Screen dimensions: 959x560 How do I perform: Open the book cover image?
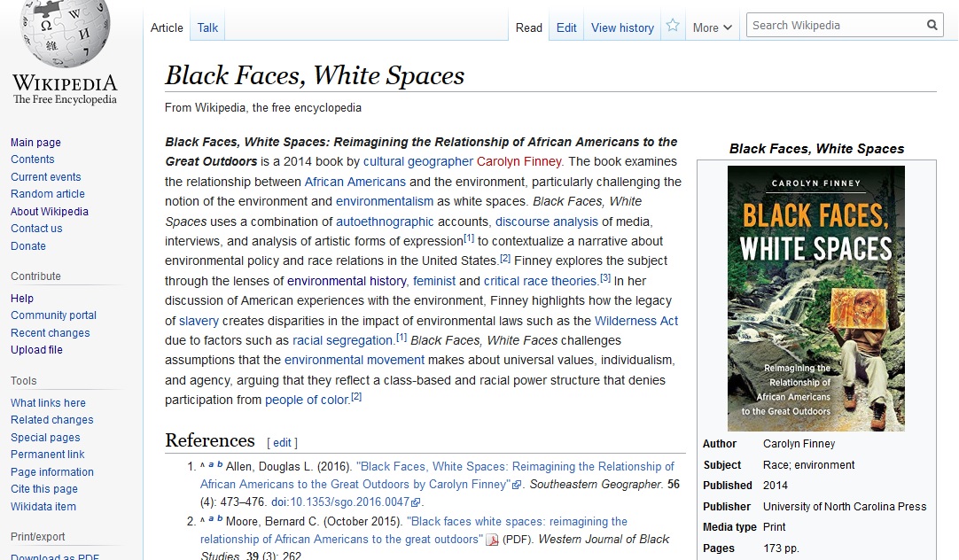(815, 298)
